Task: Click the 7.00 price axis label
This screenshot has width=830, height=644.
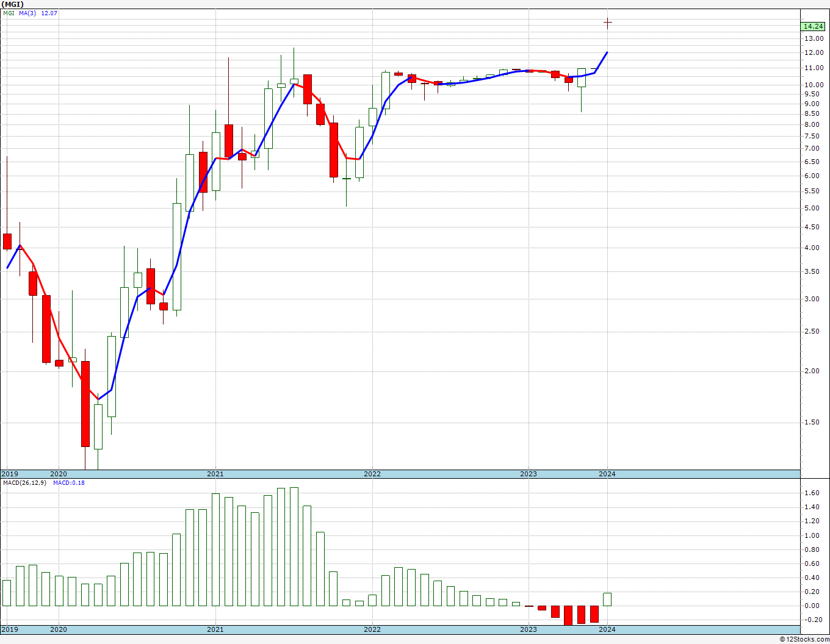Action: 812,148
